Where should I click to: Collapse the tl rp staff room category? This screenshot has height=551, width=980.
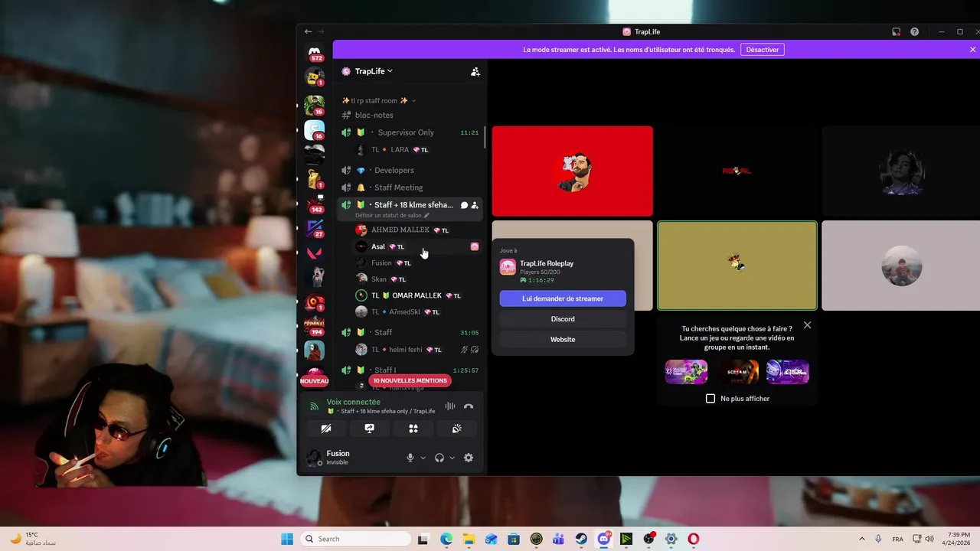(379, 100)
